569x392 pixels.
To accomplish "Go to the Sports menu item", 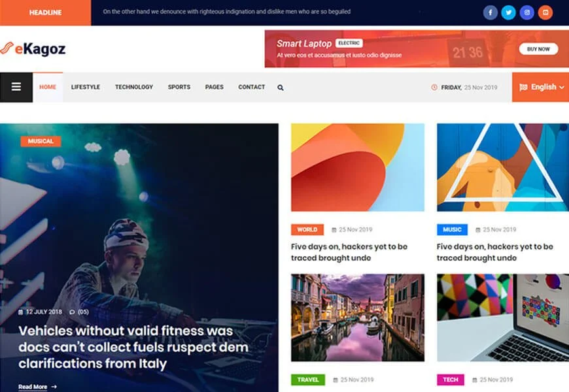I will (x=179, y=87).
